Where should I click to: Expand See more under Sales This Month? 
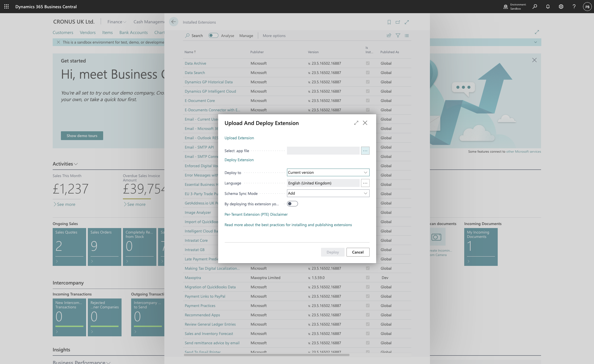tap(64, 204)
